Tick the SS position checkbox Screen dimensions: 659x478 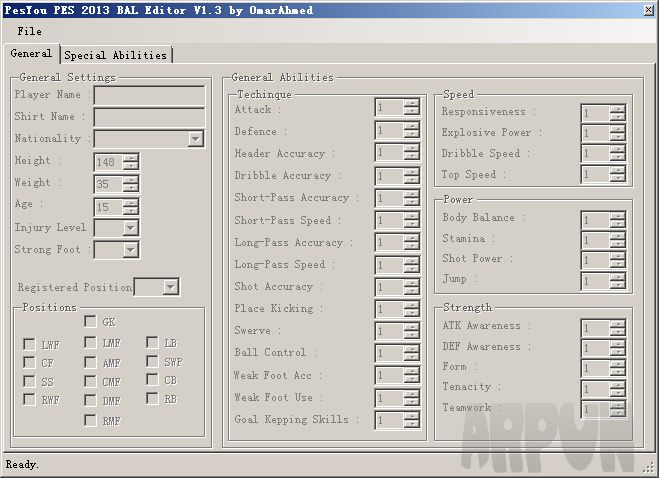tap(29, 381)
